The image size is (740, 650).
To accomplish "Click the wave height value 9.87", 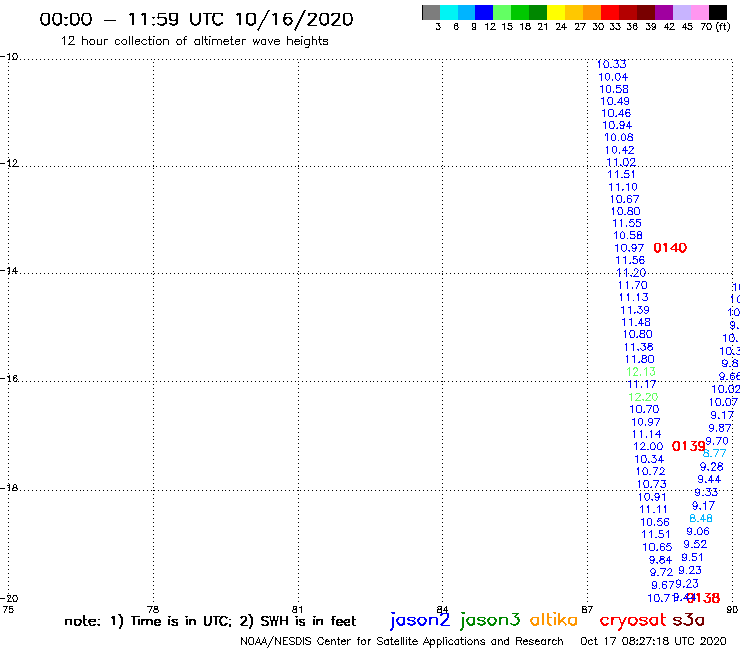I will tap(720, 428).
